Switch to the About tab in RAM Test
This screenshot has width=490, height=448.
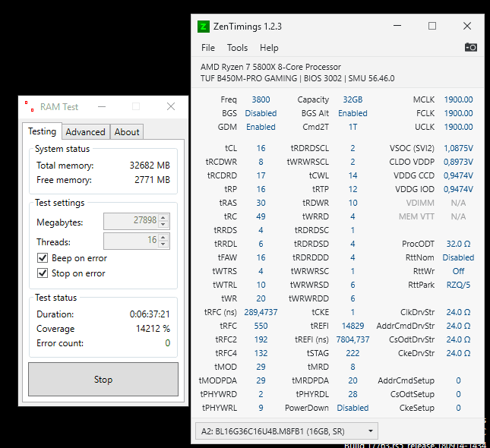point(127,132)
